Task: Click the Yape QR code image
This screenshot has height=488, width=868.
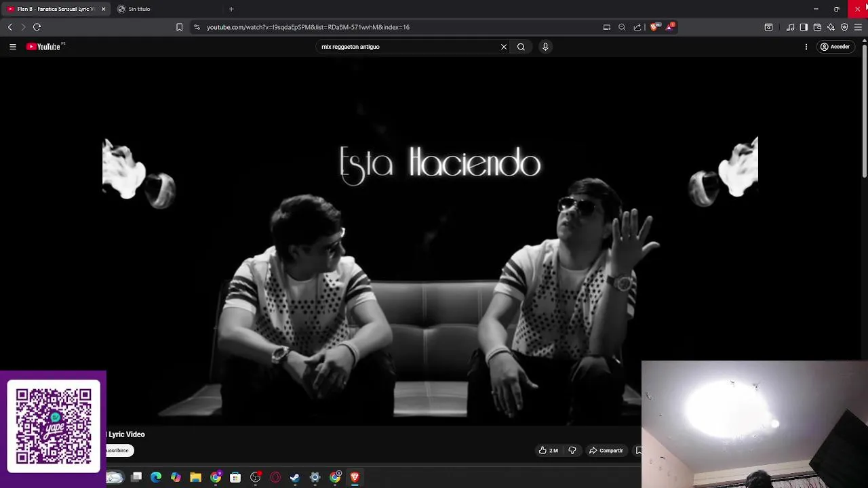Action: pos(54,426)
